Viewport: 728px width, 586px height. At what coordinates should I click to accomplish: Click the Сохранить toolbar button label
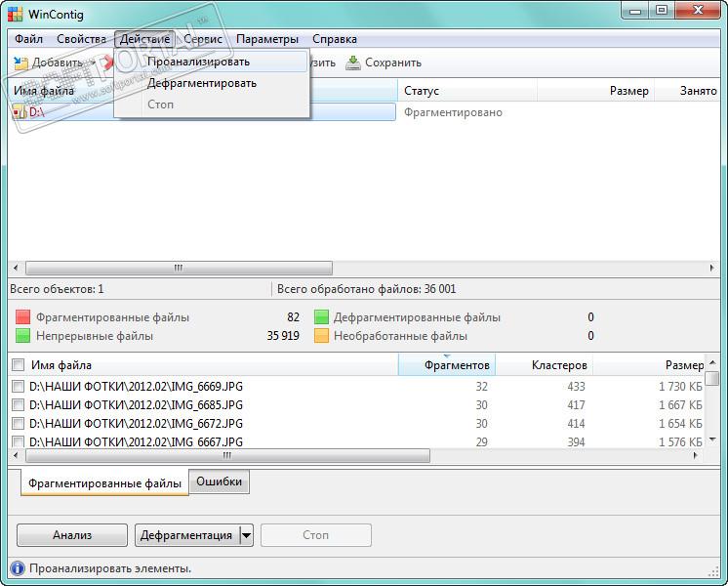392,63
